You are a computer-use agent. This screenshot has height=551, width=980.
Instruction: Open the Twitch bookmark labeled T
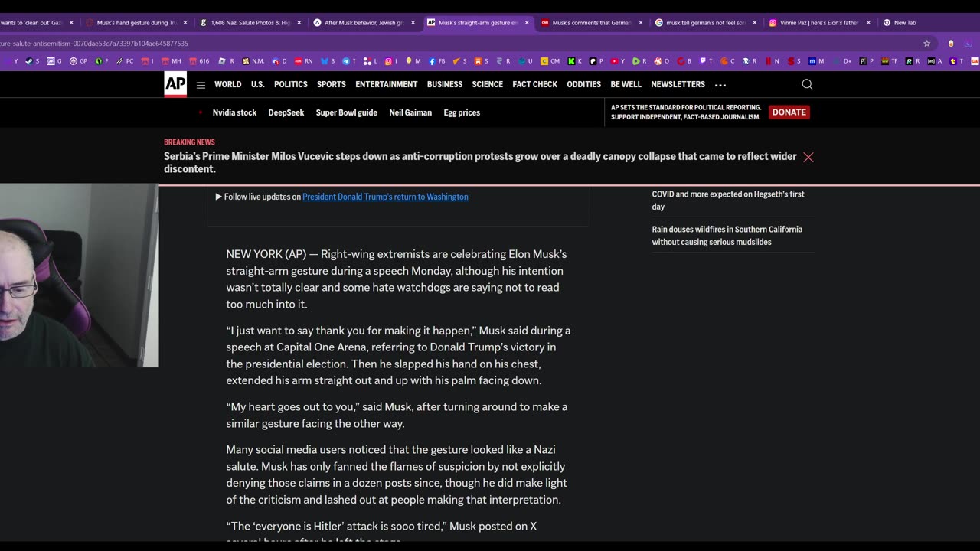point(705,61)
